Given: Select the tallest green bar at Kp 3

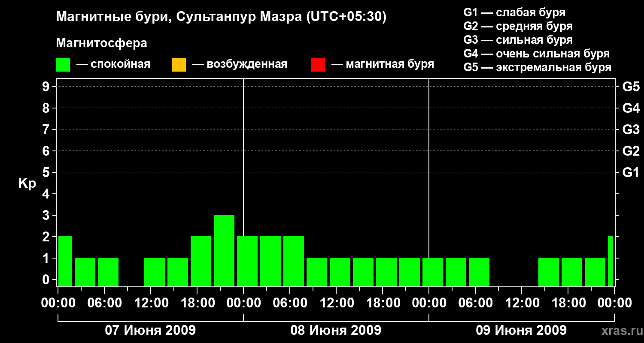Looking at the screenshot, I should click(224, 250).
